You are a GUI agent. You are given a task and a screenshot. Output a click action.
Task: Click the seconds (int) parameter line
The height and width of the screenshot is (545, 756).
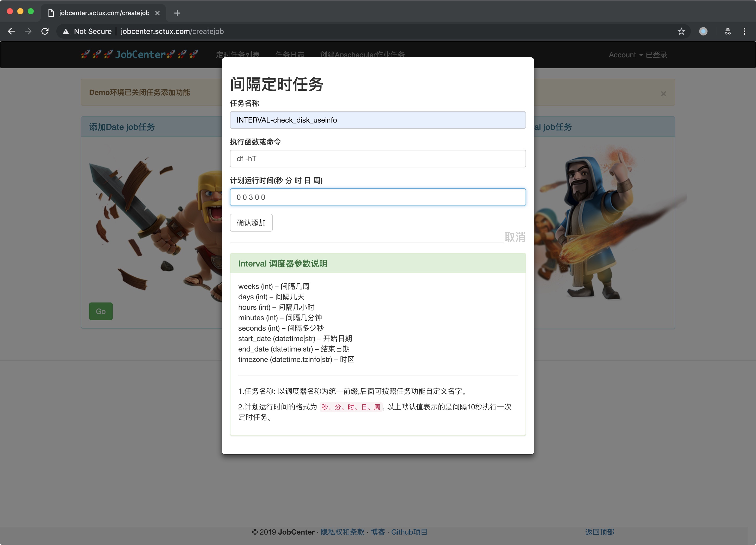(x=281, y=328)
